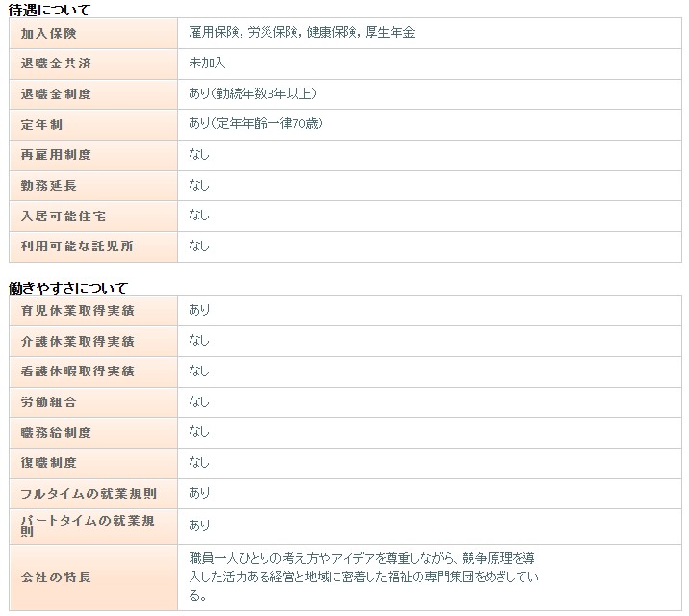The width and height of the screenshot is (689, 616).
Task: Click the あり(勤続年数3年以上) value
Action: [252, 94]
